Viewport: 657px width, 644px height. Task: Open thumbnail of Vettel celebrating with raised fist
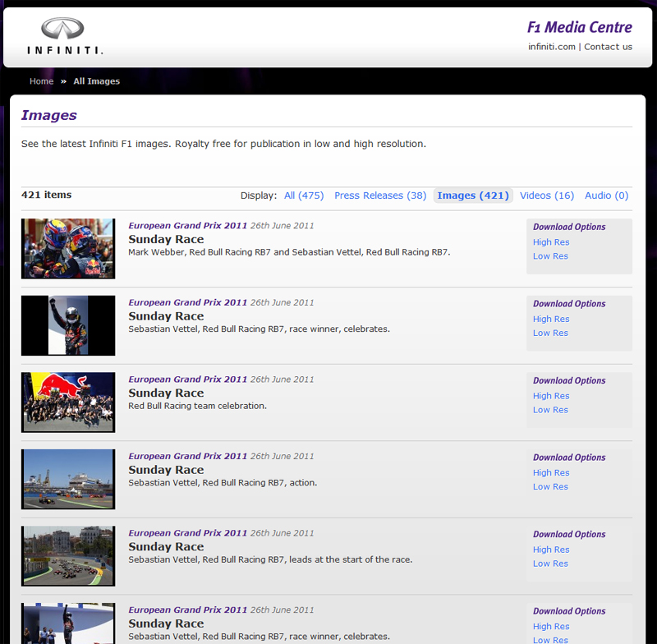pos(68,325)
